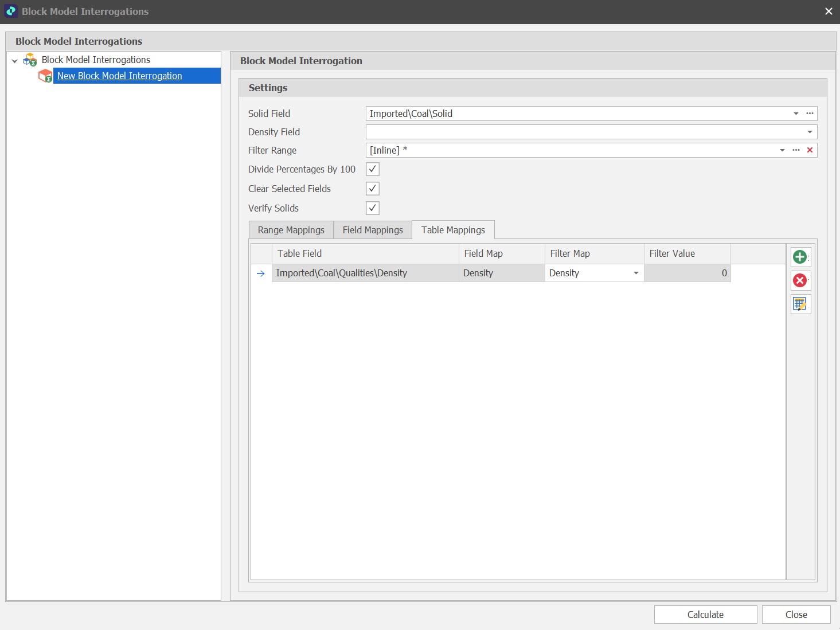Open the Filter Map Density dropdown
Screen dimensions: 840x630
(636, 273)
